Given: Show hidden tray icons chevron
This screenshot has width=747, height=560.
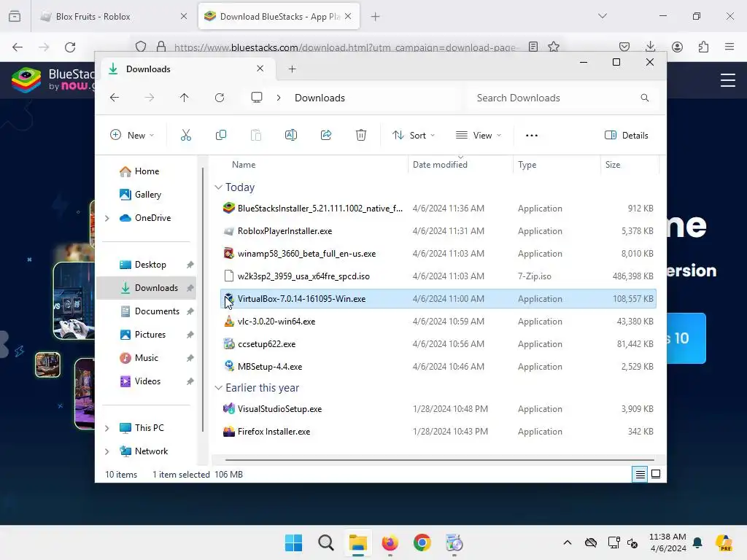Looking at the screenshot, I should 568,542.
